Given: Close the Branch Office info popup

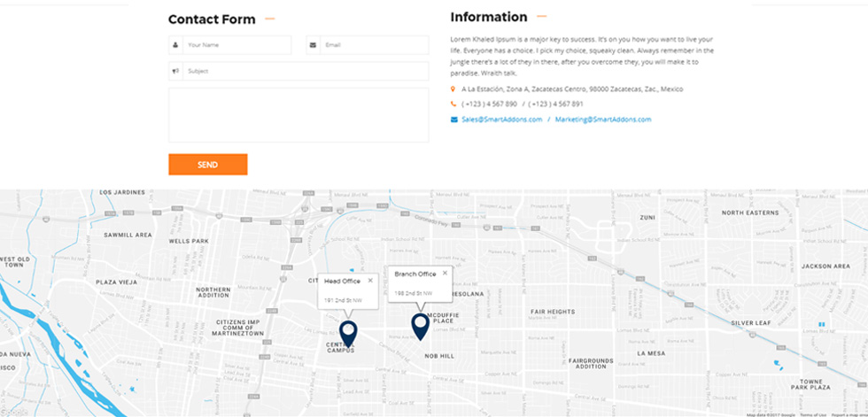Looking at the screenshot, I should (x=445, y=273).
